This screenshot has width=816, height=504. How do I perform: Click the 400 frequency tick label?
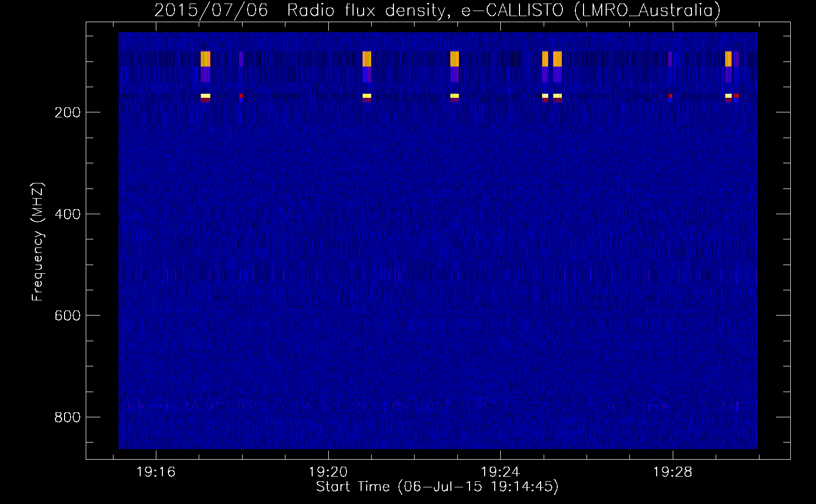pos(68,214)
